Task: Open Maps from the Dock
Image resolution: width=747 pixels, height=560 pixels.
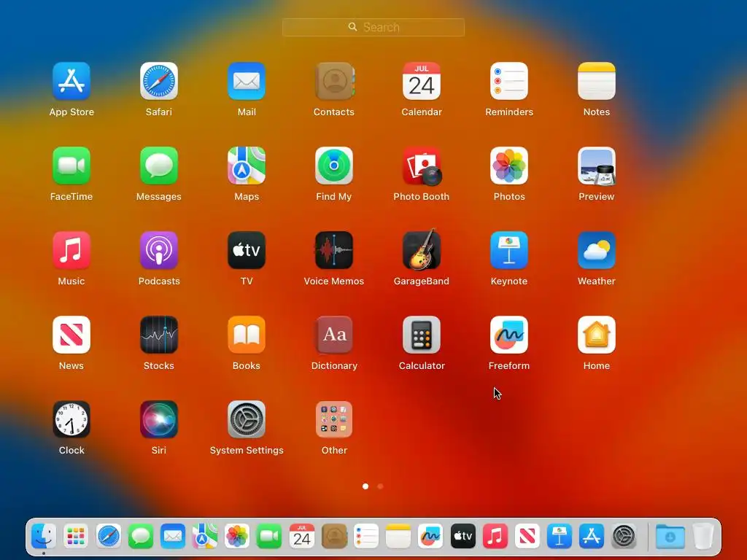Action: click(205, 537)
